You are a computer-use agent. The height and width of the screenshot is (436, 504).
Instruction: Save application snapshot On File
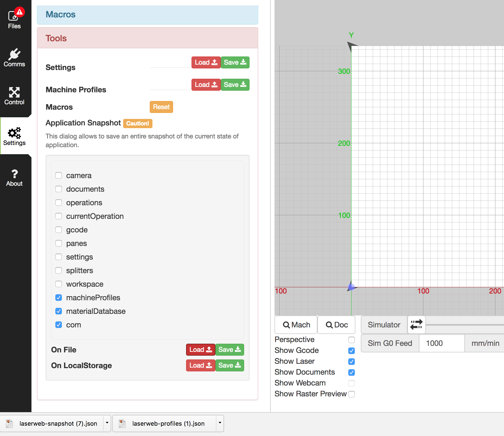229,350
